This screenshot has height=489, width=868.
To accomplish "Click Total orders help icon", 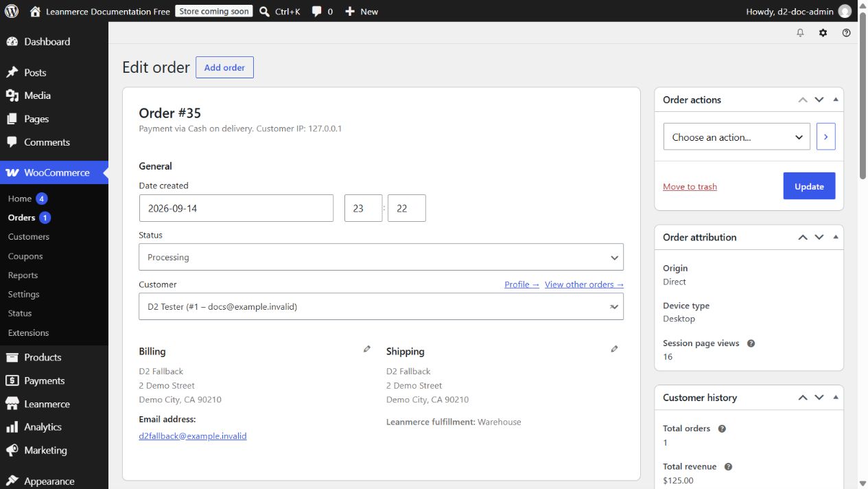I will 722,429.
